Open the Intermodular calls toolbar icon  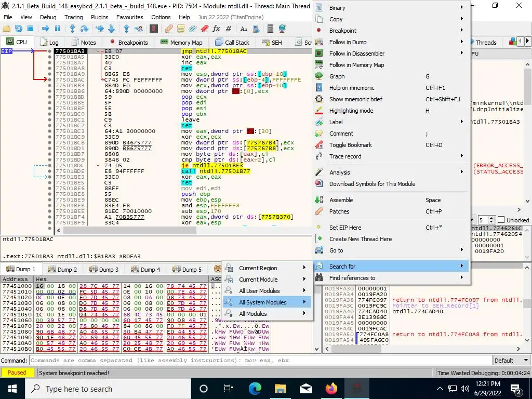tap(256, 29)
